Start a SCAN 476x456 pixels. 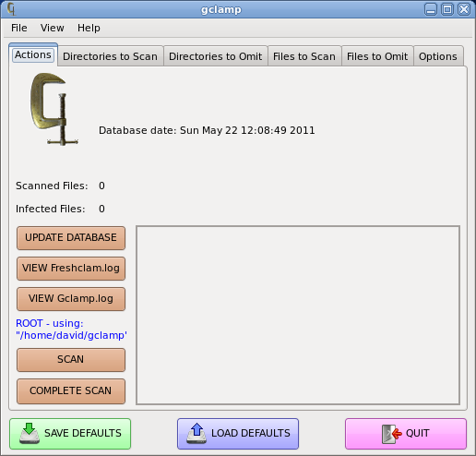pyautogui.click(x=71, y=360)
